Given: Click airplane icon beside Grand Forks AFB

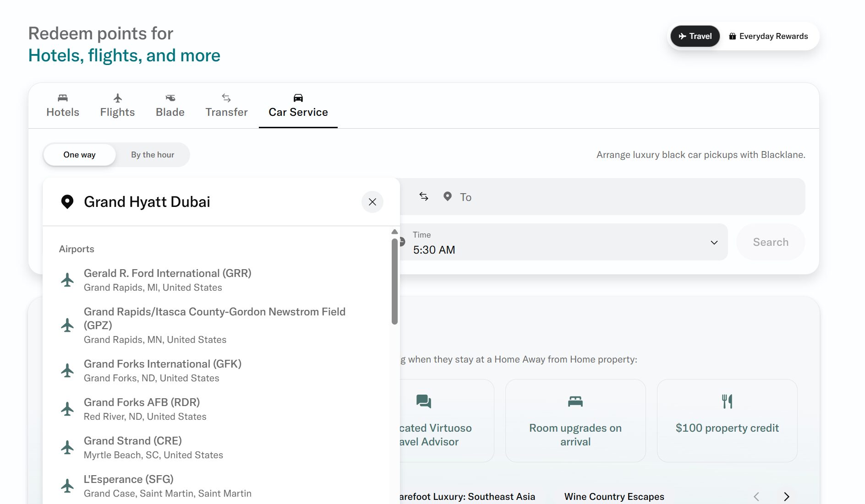Looking at the screenshot, I should [67, 409].
